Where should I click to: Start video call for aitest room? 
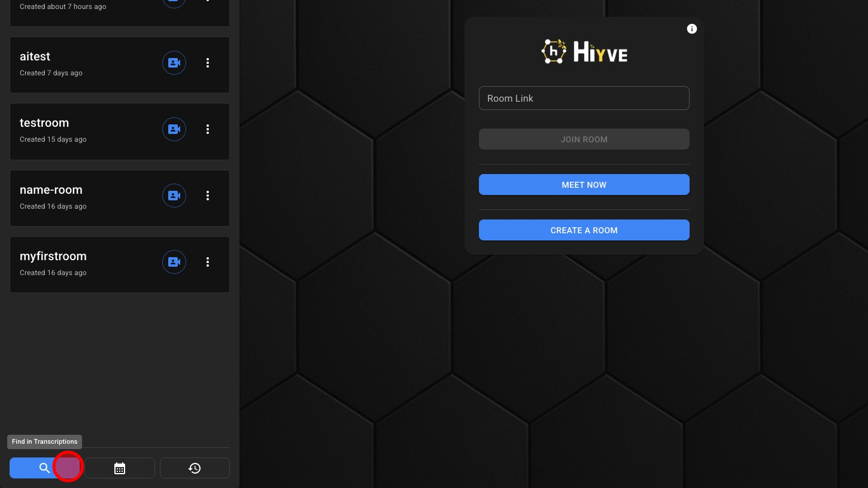[174, 63]
